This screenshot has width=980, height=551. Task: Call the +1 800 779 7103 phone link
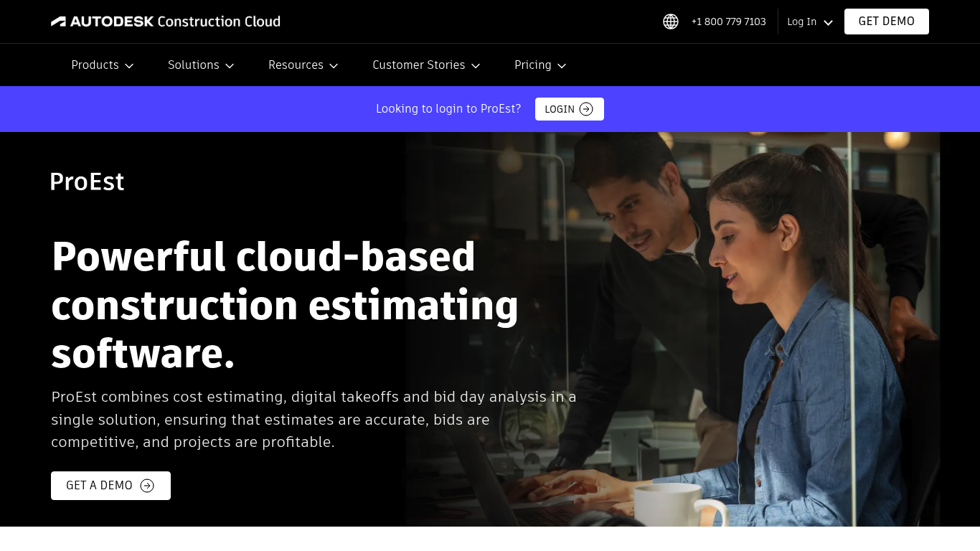click(x=728, y=22)
